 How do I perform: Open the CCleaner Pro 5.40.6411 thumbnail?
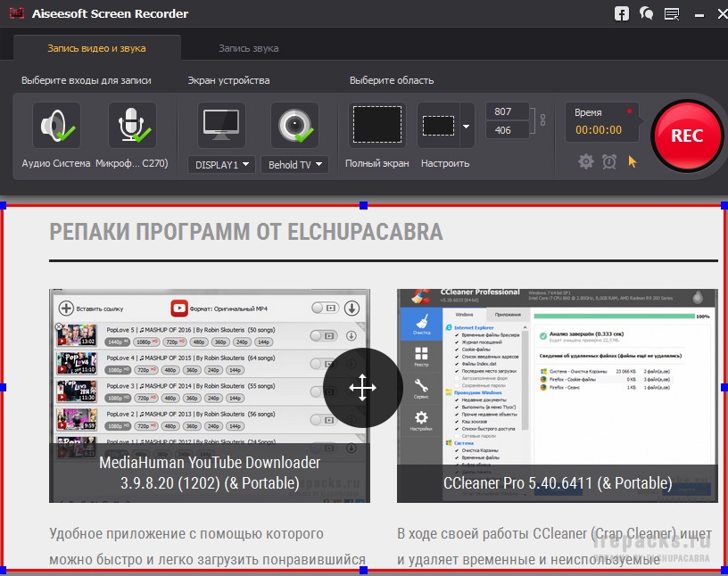pos(557,396)
